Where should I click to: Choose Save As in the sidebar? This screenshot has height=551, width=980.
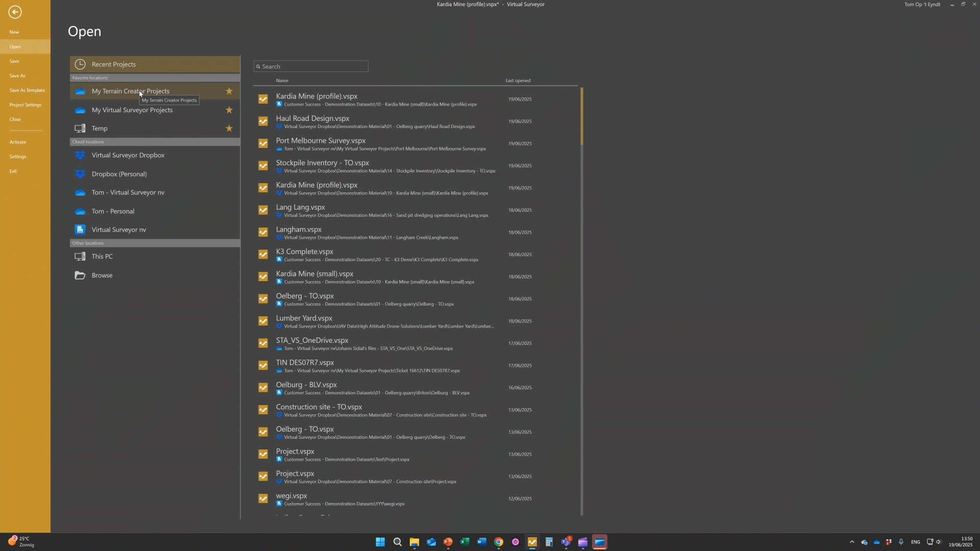[25, 76]
